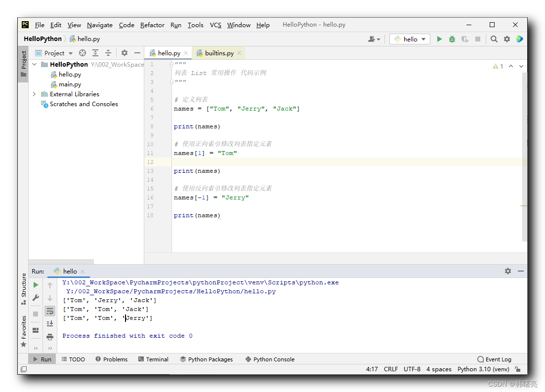Rerun hello in Run panel
545x392 pixels.
click(36, 285)
